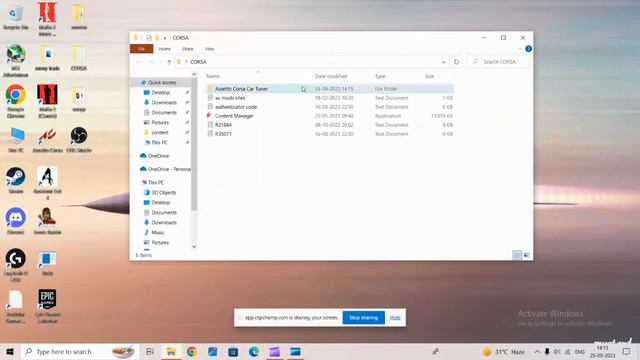The width and height of the screenshot is (640, 360).
Task: Select the content folder in Quick access
Action: tap(160, 133)
